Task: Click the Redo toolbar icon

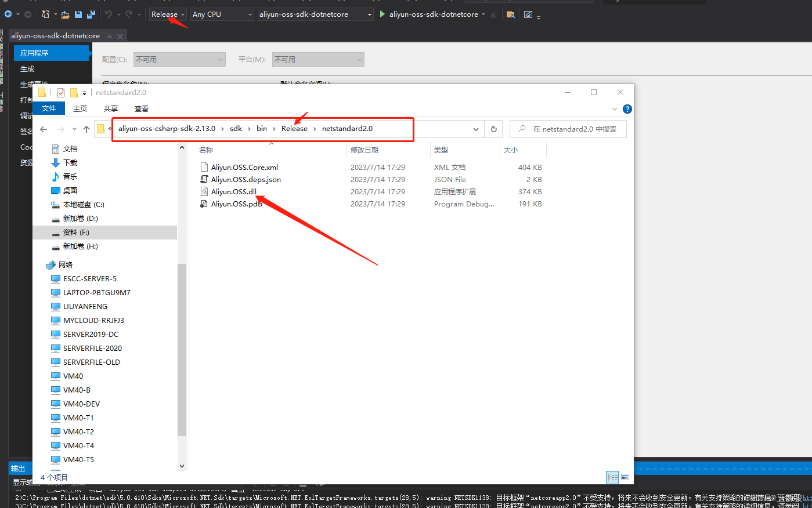Action: point(129,14)
